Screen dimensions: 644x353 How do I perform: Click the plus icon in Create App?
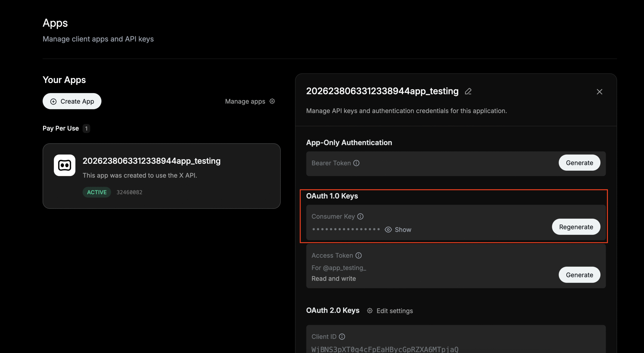coord(53,101)
